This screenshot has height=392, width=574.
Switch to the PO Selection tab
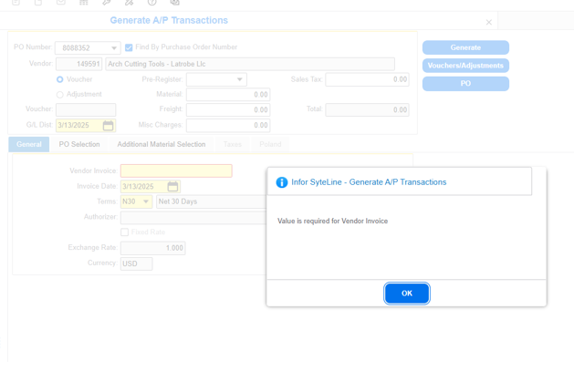(x=79, y=144)
